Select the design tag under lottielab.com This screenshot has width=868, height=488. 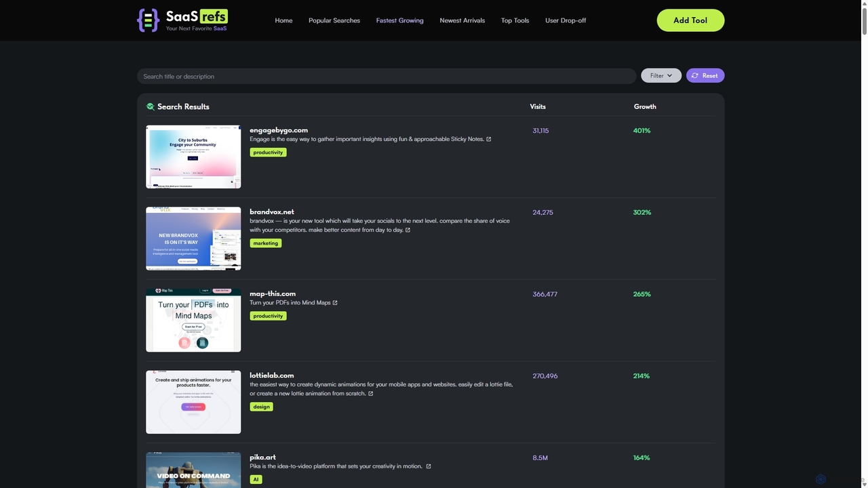pos(261,407)
